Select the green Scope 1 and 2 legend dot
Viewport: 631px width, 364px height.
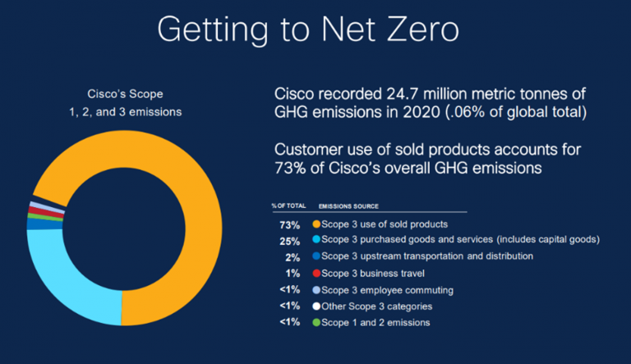pos(317,322)
